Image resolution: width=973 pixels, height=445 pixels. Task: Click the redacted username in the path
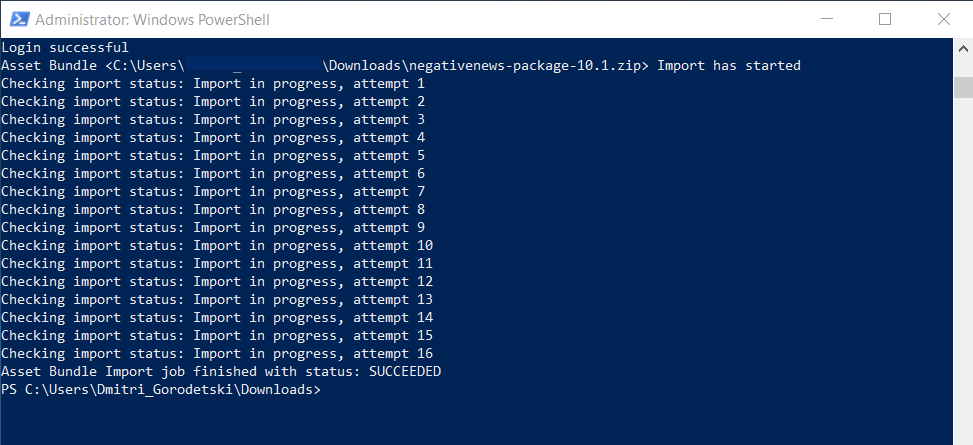(254, 66)
